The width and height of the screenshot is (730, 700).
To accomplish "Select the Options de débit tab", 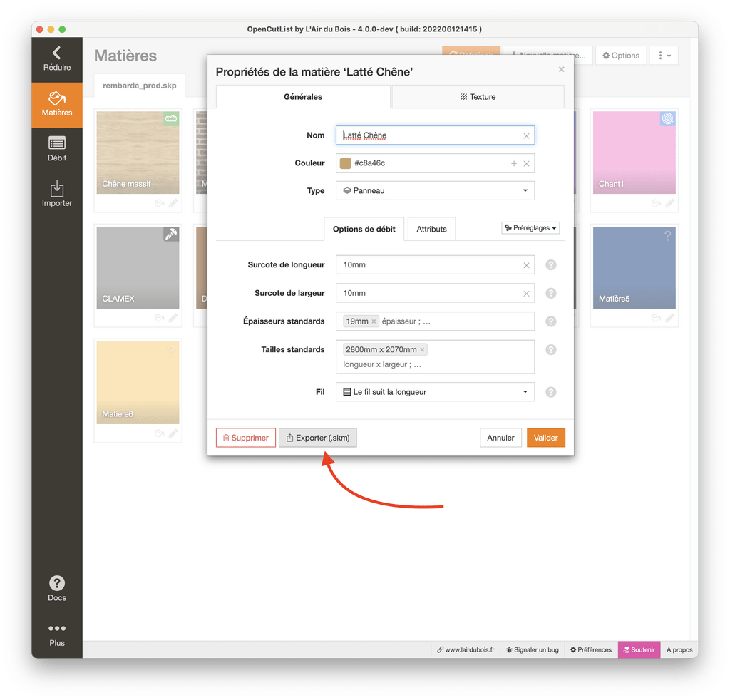I will 364,229.
